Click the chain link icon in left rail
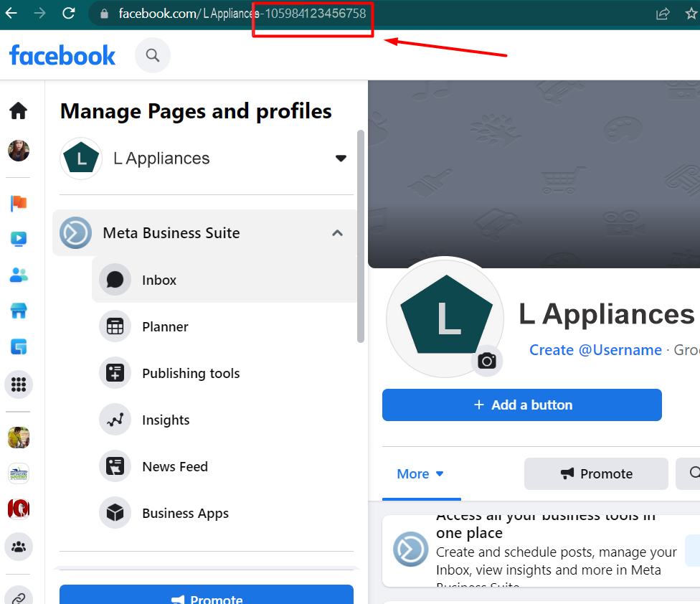Image resolution: width=700 pixels, height=604 pixels. (19, 598)
